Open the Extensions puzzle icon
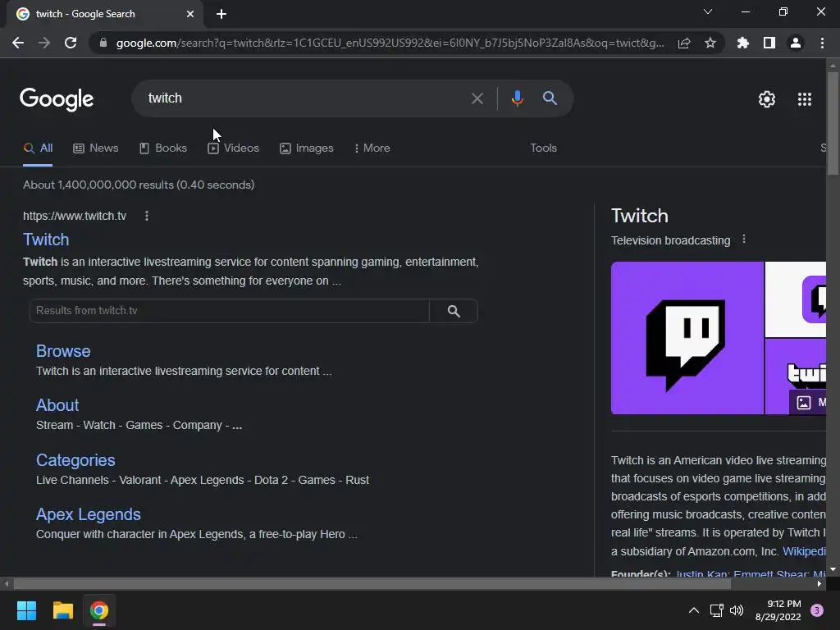840x630 pixels. 743,43
